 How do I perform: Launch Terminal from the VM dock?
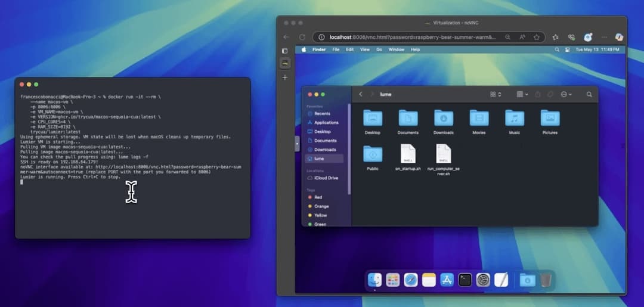tap(465, 280)
